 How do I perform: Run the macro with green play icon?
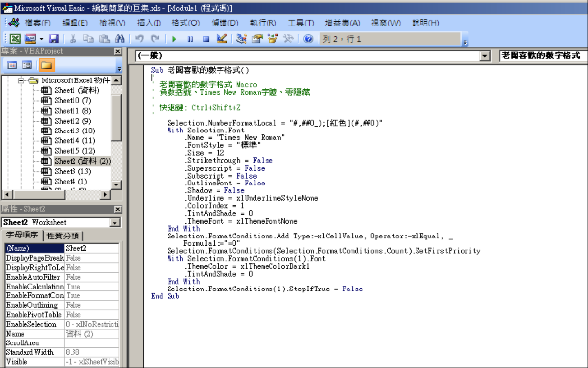click(174, 39)
